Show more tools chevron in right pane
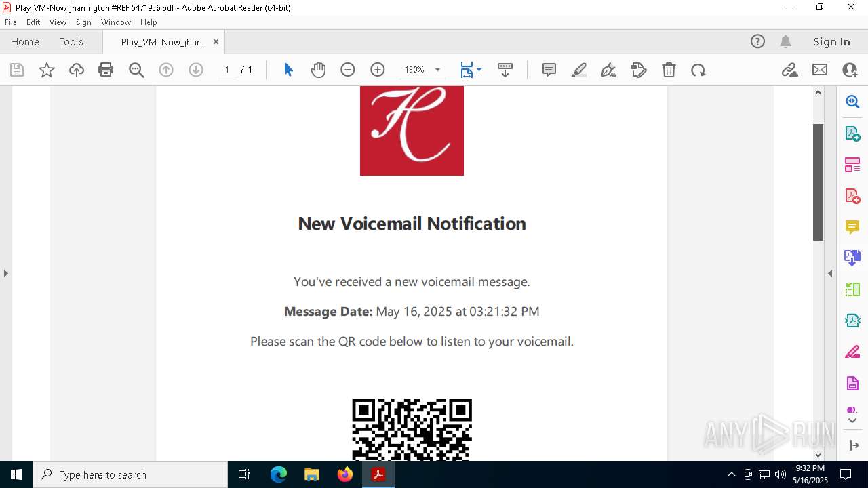This screenshot has width=868, height=488. [852, 421]
